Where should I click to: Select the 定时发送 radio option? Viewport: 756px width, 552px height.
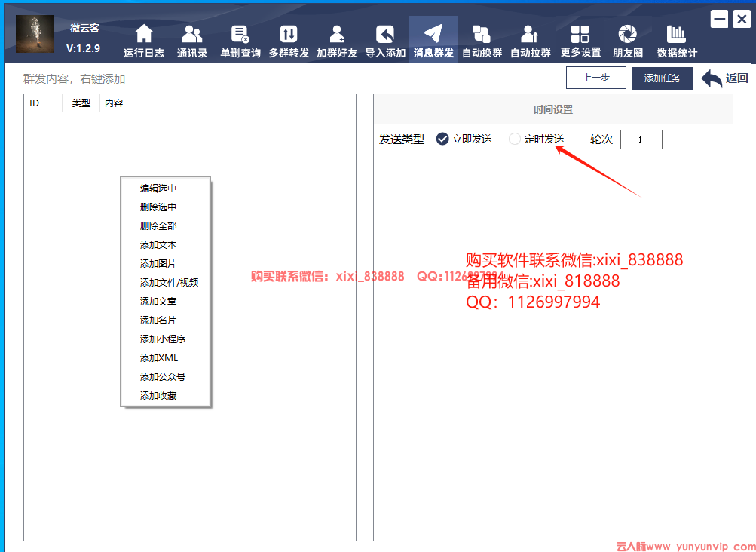pyautogui.click(x=536, y=139)
